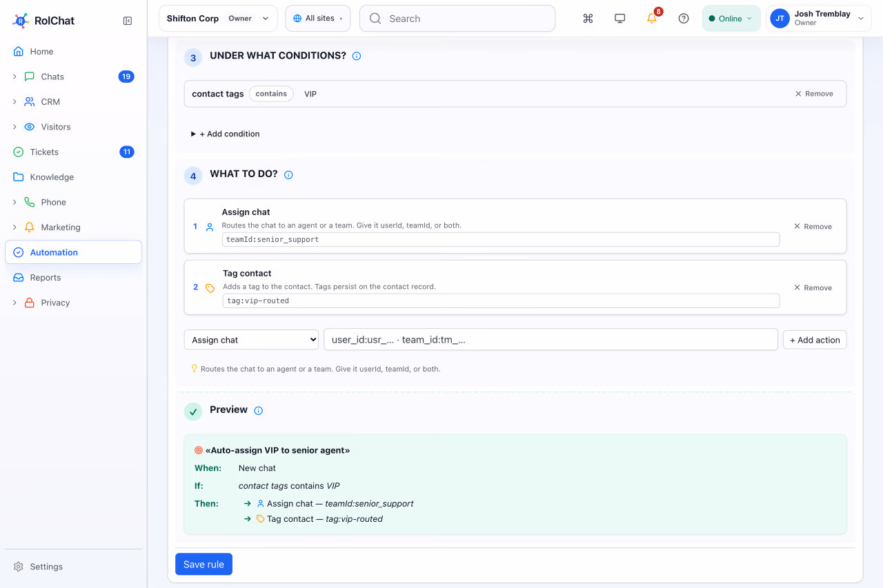The height and width of the screenshot is (588, 883).
Task: Click the Save rule button
Action: click(204, 564)
